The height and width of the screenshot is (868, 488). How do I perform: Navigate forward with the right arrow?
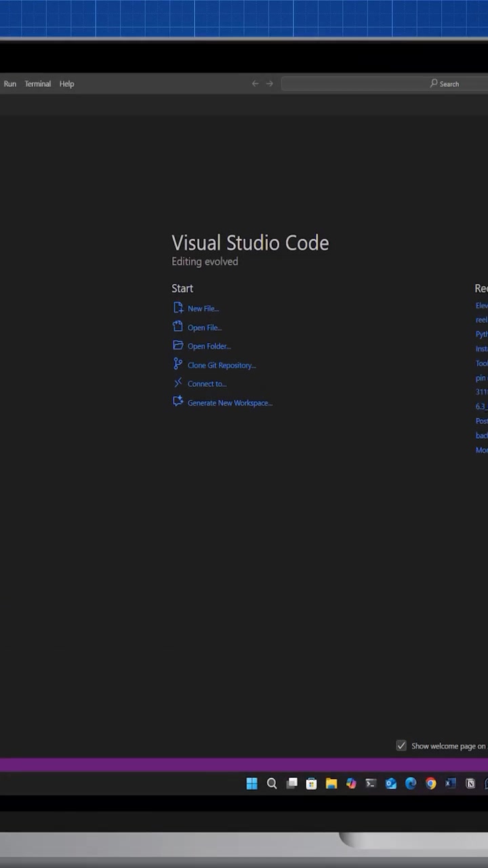coord(270,84)
